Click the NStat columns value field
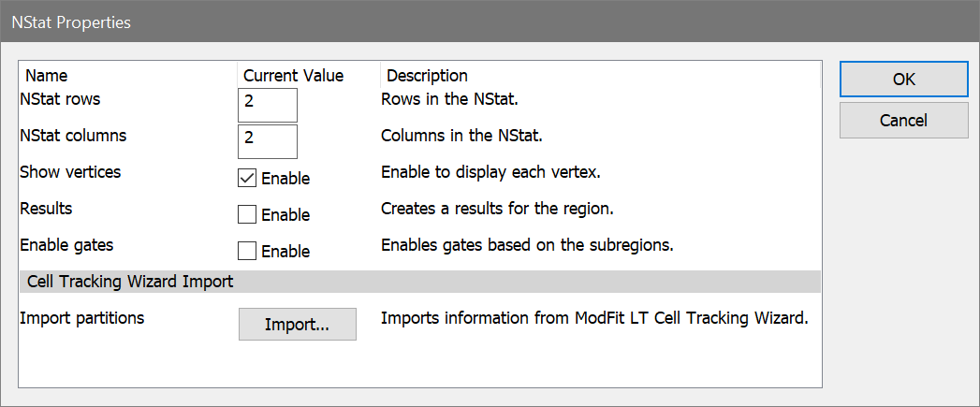 click(x=268, y=141)
